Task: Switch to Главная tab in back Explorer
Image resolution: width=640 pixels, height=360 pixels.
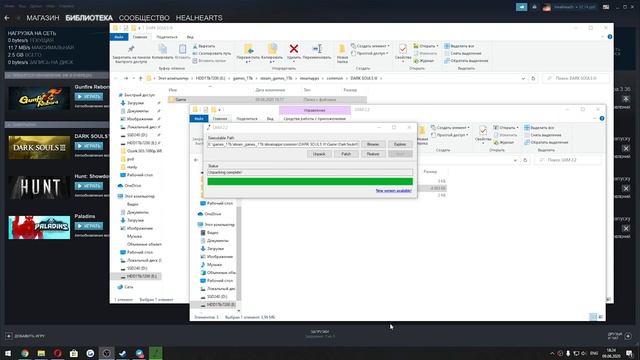Action: pos(140,37)
